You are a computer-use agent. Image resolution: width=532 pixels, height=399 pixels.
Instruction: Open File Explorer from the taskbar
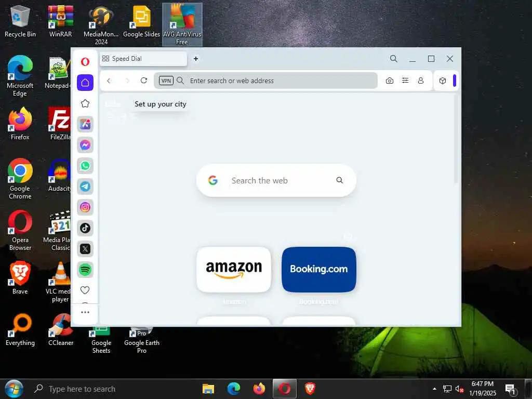208,389
